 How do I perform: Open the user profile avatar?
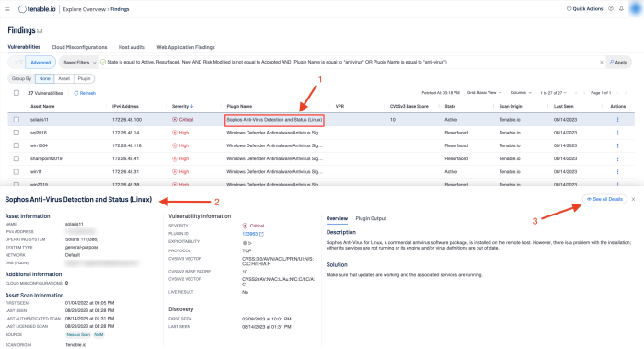(x=636, y=8)
